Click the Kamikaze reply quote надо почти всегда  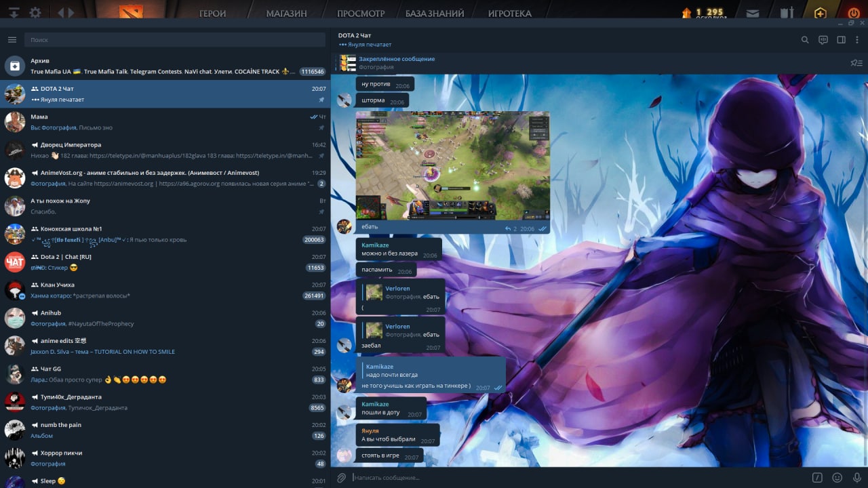click(431, 370)
